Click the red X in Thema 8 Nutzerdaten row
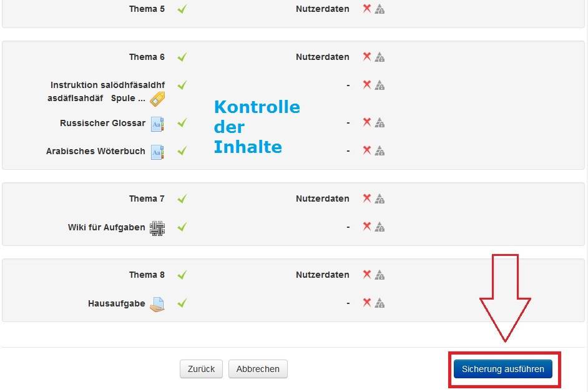 click(x=367, y=275)
